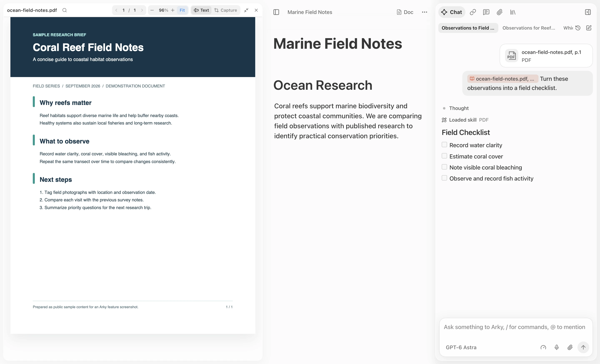Zoom out the PDF with minus
Screen dimensions: 600x364
point(152,10)
